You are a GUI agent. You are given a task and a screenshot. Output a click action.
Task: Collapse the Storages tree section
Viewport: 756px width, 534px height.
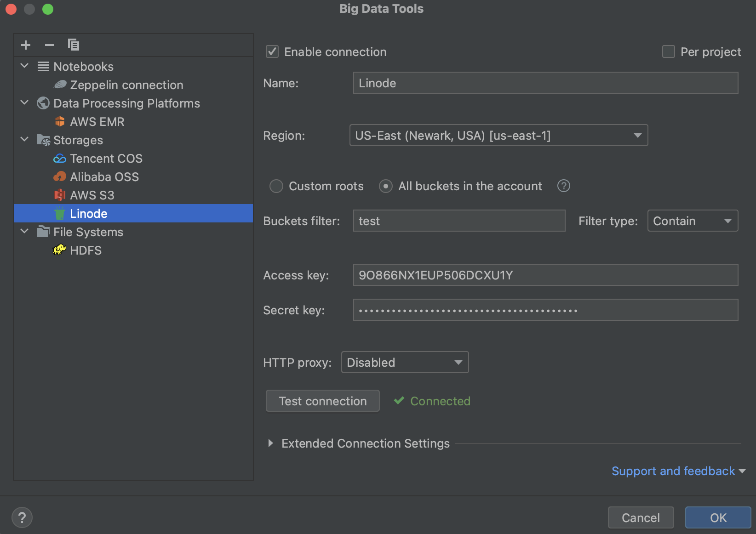tap(24, 139)
